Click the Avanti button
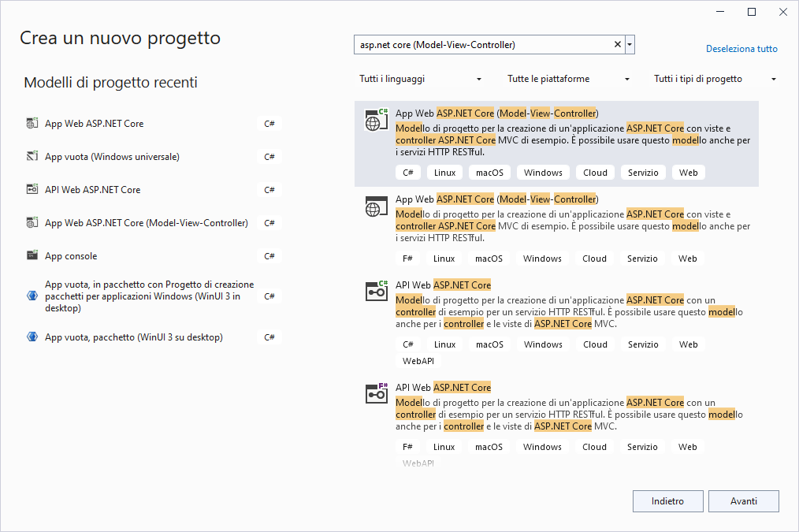The image size is (799, 532). point(744,501)
